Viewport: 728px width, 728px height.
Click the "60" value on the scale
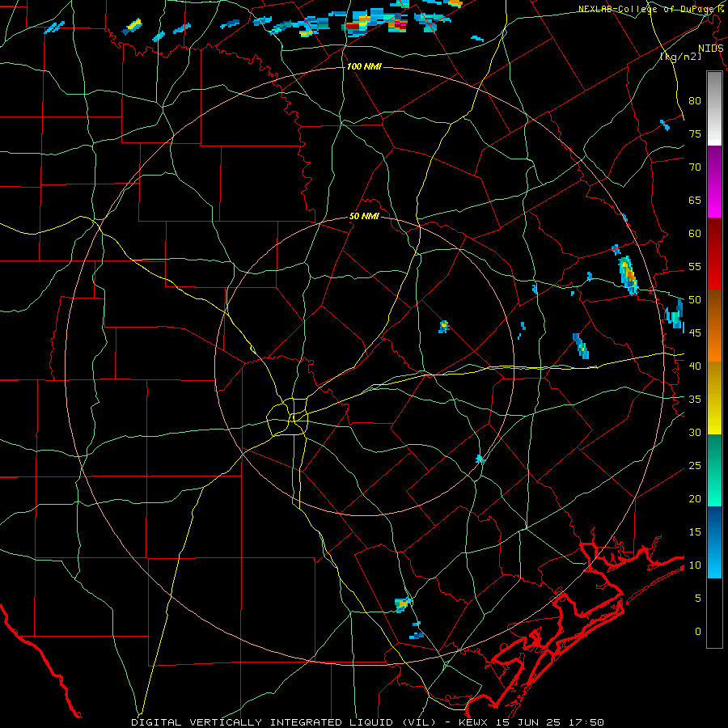(695, 234)
